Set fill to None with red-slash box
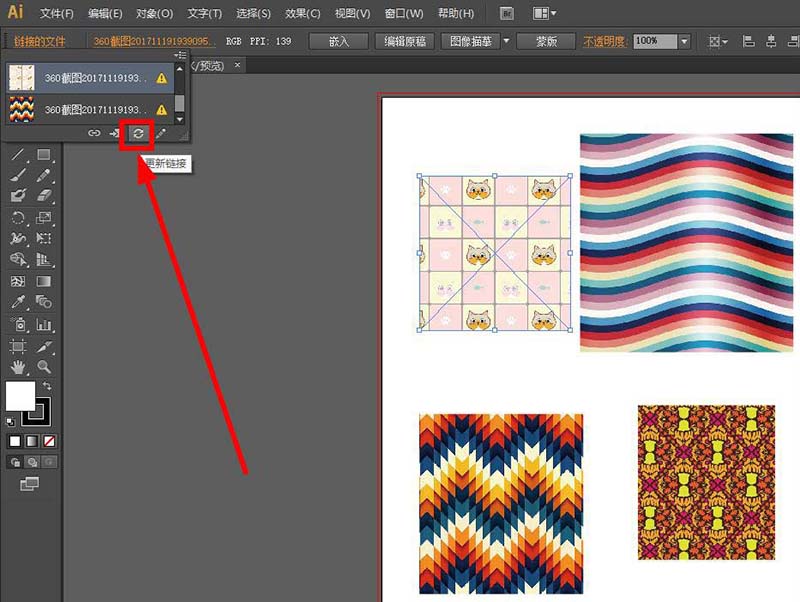 point(49,441)
